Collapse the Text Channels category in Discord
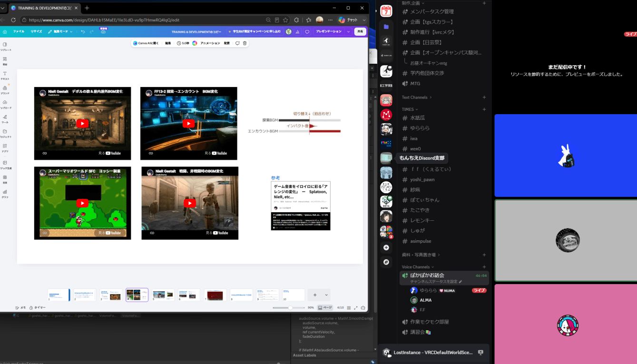The height and width of the screenshot is (364, 637). tap(417, 98)
